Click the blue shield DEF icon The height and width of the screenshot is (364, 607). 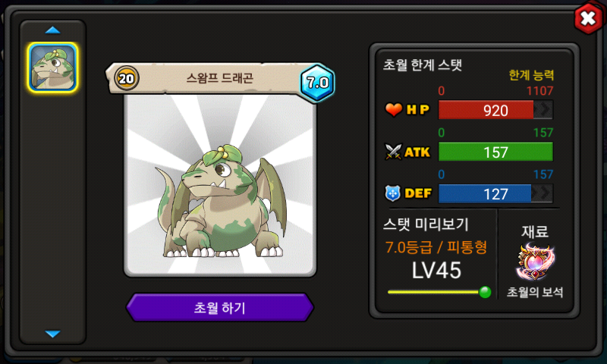pyautogui.click(x=392, y=193)
